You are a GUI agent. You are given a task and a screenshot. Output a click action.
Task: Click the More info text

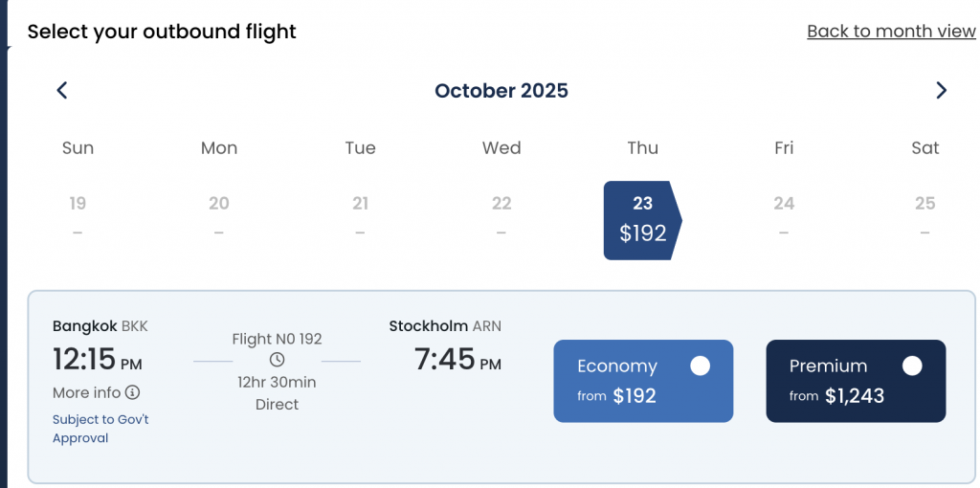pyautogui.click(x=86, y=392)
